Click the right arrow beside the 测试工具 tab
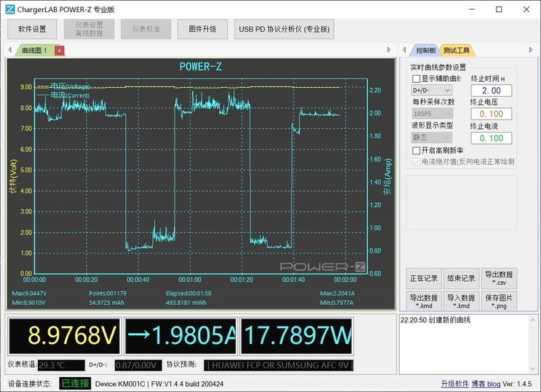The image size is (541, 392). pyautogui.click(x=531, y=49)
